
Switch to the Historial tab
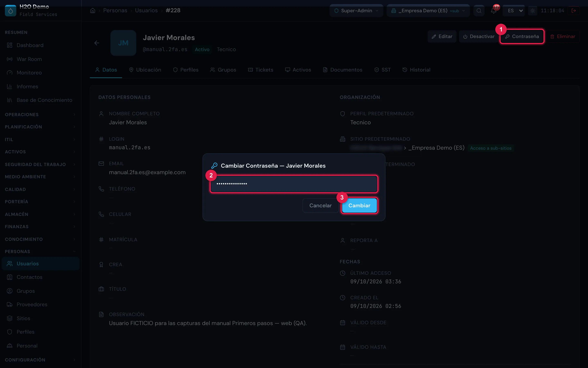416,70
